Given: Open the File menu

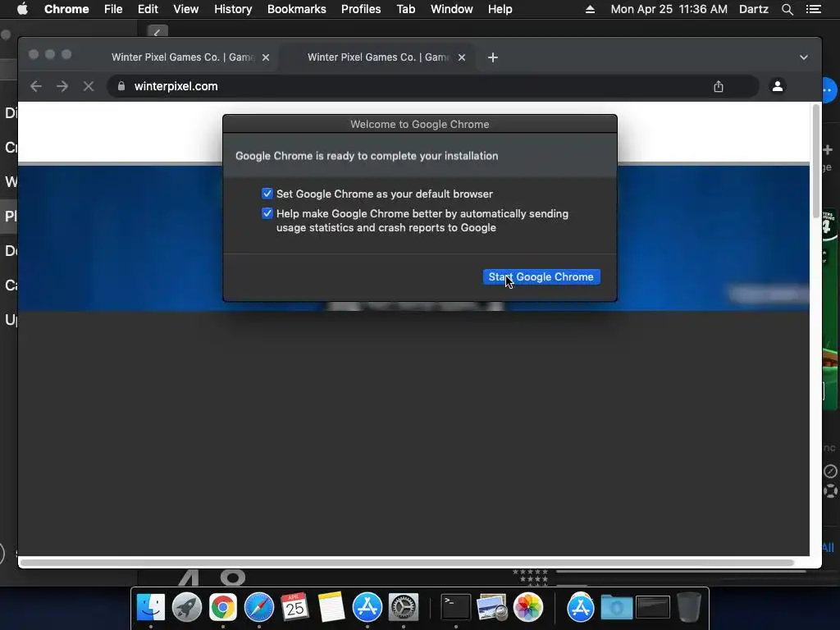Looking at the screenshot, I should 113,9.
